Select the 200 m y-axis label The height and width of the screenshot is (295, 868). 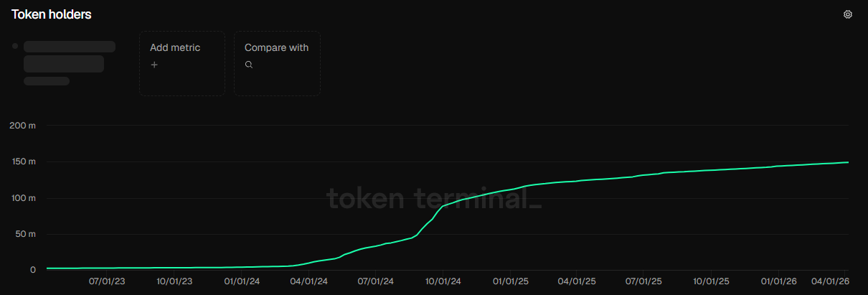click(x=23, y=126)
